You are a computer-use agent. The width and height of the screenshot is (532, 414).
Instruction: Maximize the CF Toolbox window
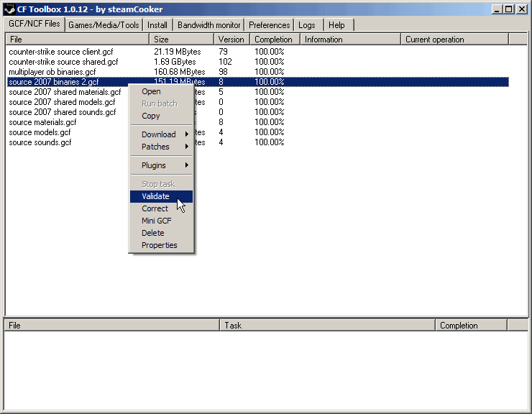(x=508, y=9)
